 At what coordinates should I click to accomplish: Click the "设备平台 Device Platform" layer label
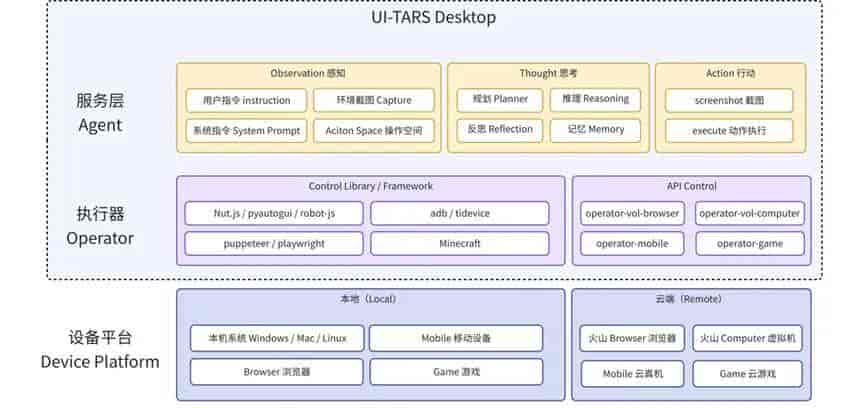pos(100,349)
